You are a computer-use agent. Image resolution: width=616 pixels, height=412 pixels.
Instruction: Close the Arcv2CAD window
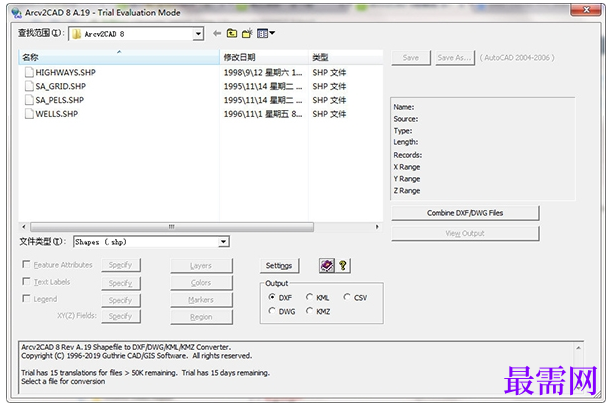(586, 9)
